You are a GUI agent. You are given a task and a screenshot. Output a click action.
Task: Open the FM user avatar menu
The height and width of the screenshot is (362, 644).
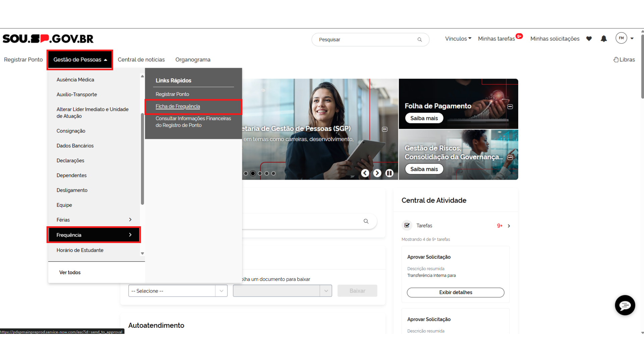point(621,38)
